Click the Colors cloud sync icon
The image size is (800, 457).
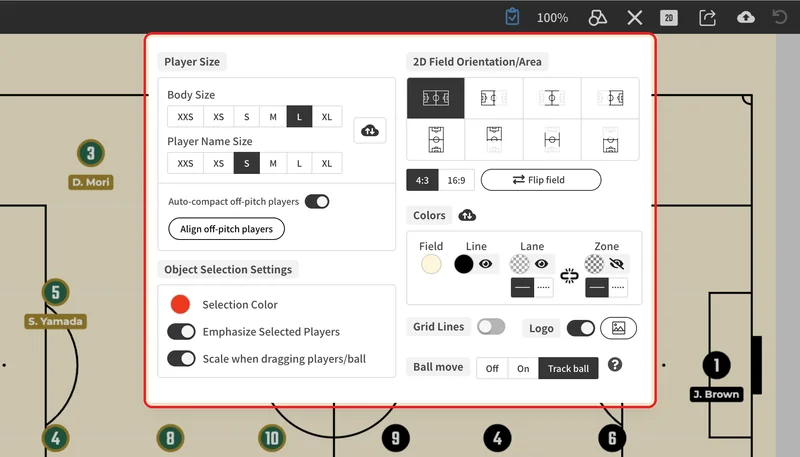(x=467, y=215)
